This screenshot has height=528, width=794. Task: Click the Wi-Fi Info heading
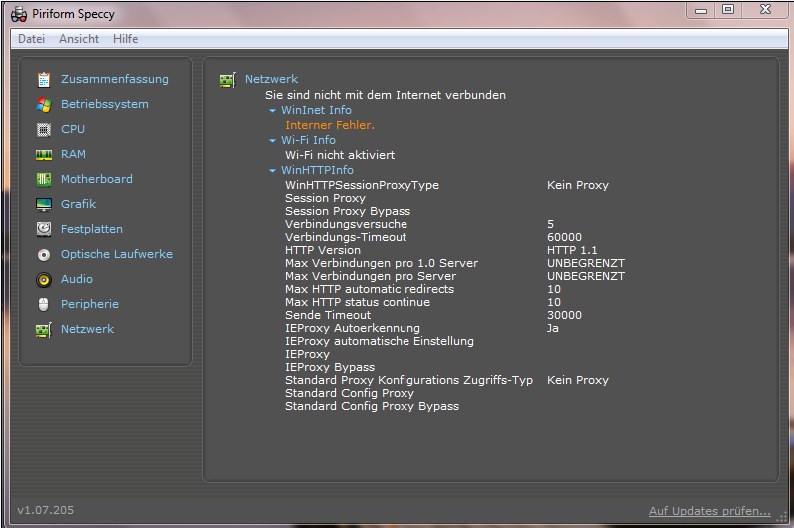[308, 140]
